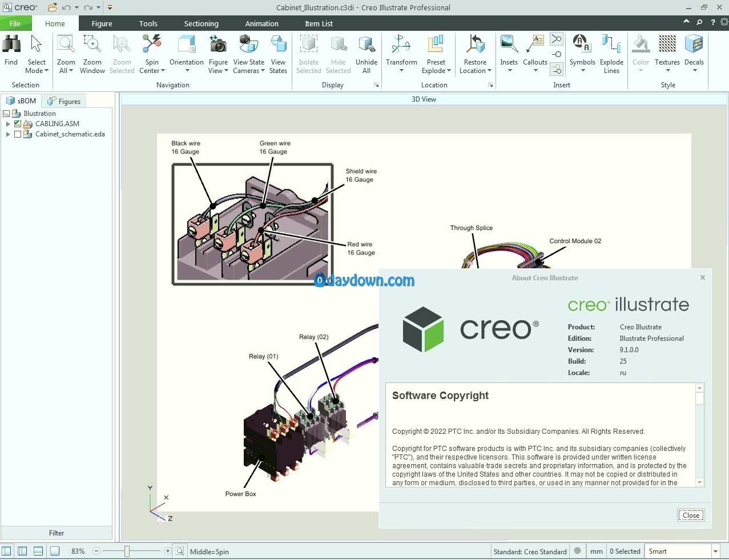Toggle the single viewport layout button
This screenshot has height=560, width=729.
tap(6, 551)
